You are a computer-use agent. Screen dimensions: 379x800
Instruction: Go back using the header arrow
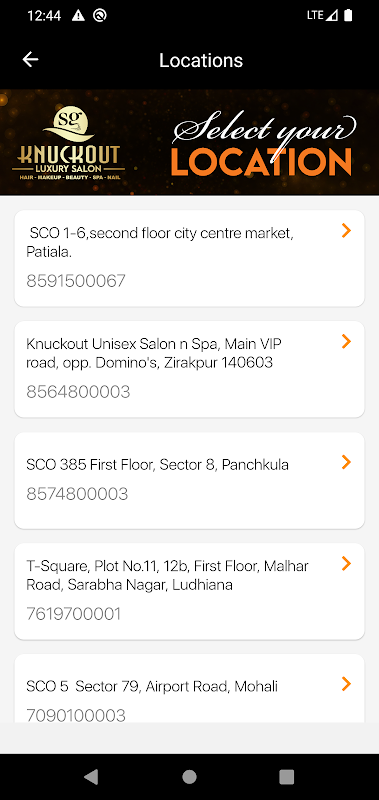click(31, 60)
